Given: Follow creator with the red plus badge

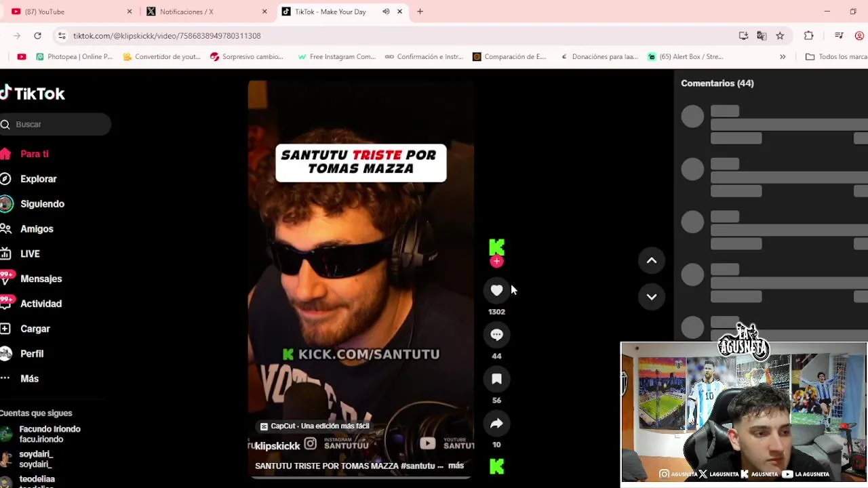Looking at the screenshot, I should (496, 262).
